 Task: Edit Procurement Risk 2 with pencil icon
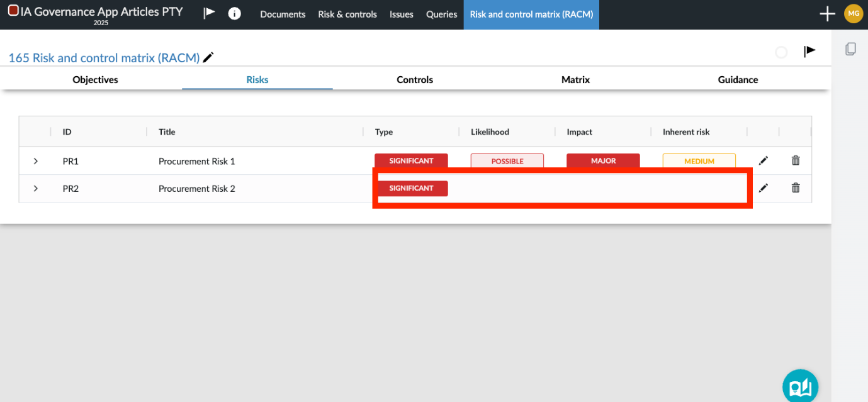(764, 188)
